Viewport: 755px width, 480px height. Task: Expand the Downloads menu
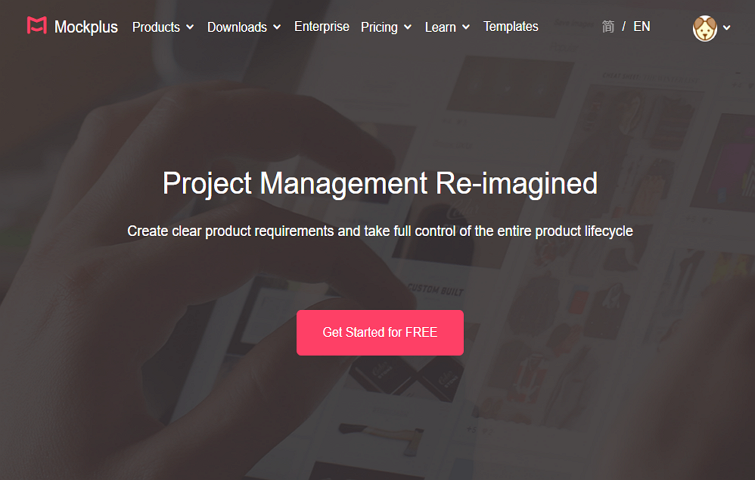pyautogui.click(x=244, y=27)
